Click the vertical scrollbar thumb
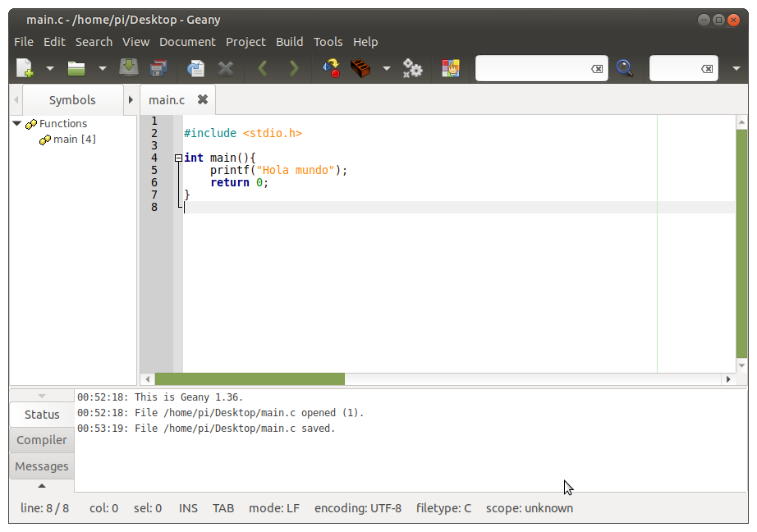 (741, 243)
